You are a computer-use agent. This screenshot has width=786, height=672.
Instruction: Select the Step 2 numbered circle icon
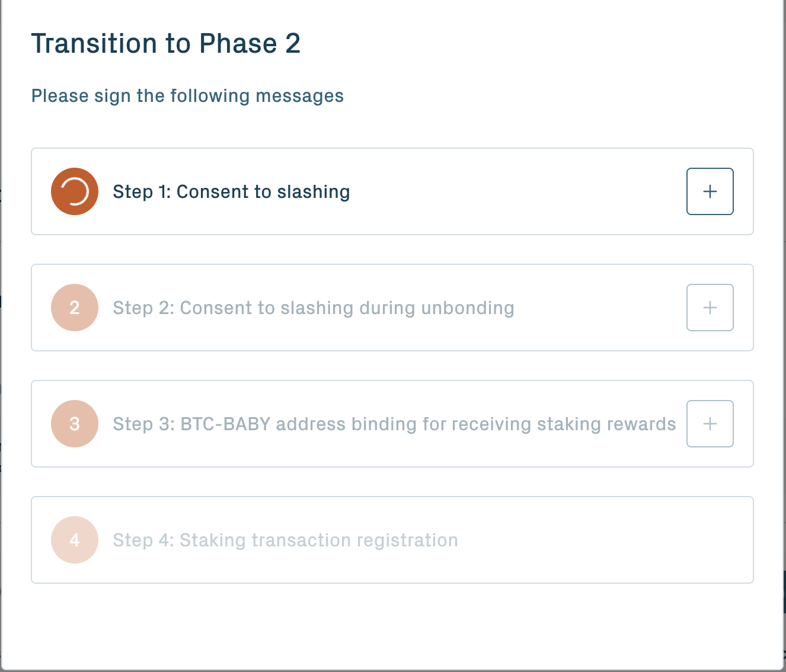75,308
